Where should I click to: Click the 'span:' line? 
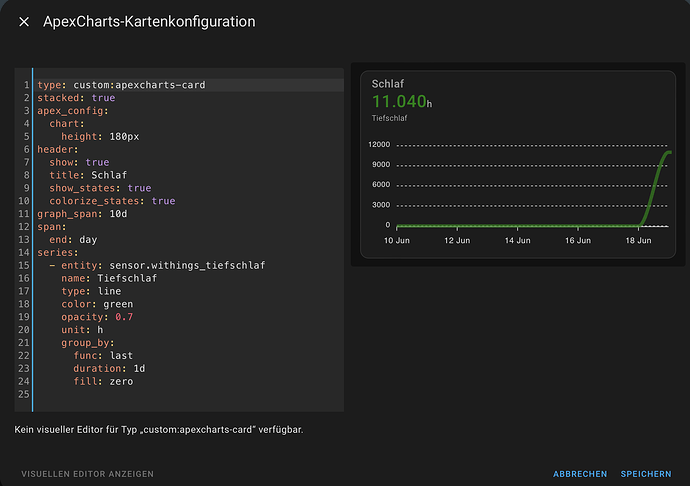51,227
